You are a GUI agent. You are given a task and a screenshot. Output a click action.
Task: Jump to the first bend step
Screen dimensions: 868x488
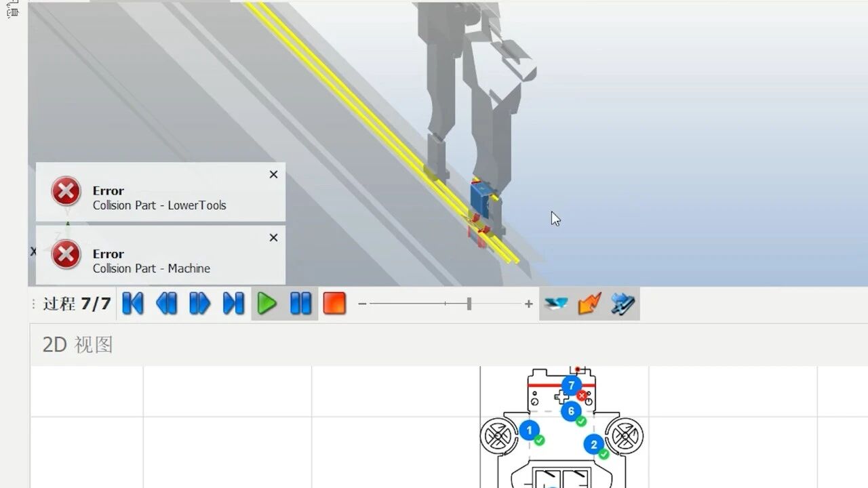(x=133, y=303)
